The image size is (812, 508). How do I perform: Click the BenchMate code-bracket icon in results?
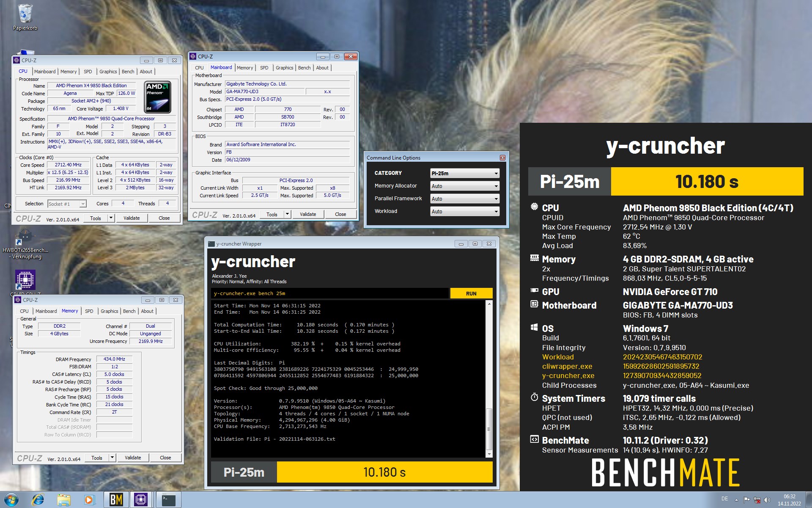[534, 439]
